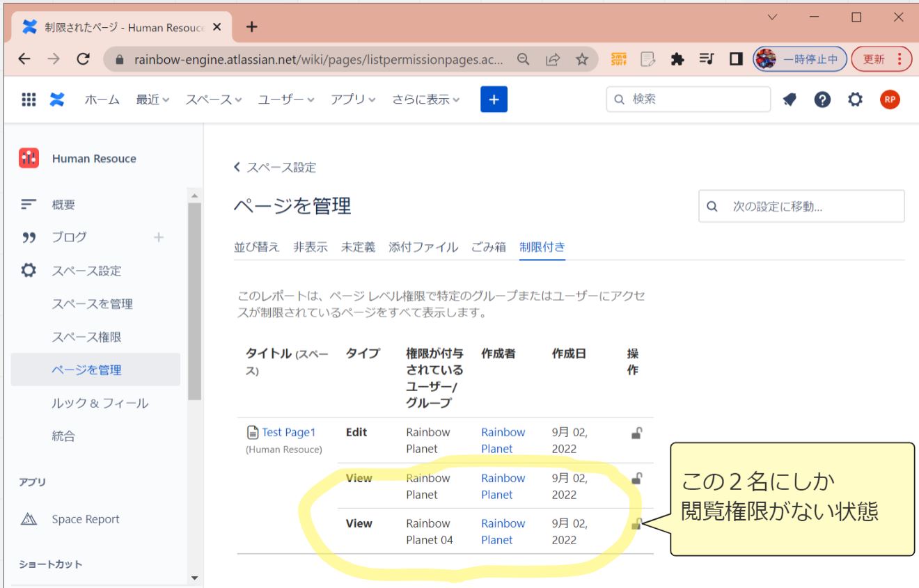Click the sidebar vertical scrollbar
Viewport: 919px width, 588px height.
coord(194,299)
